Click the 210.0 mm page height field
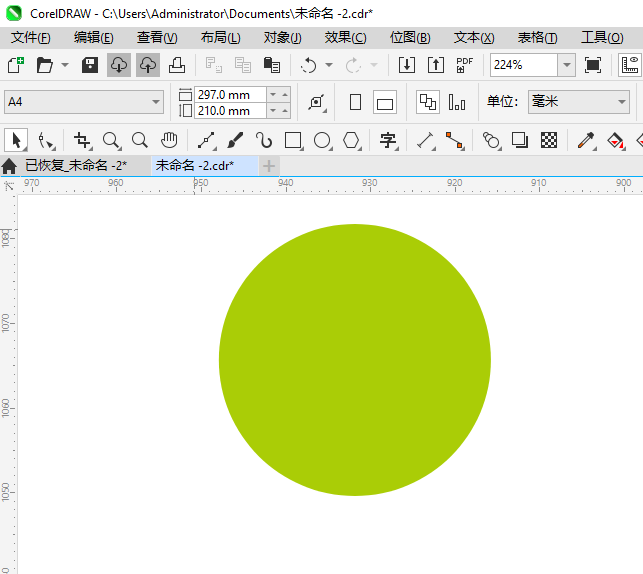 (x=230, y=111)
